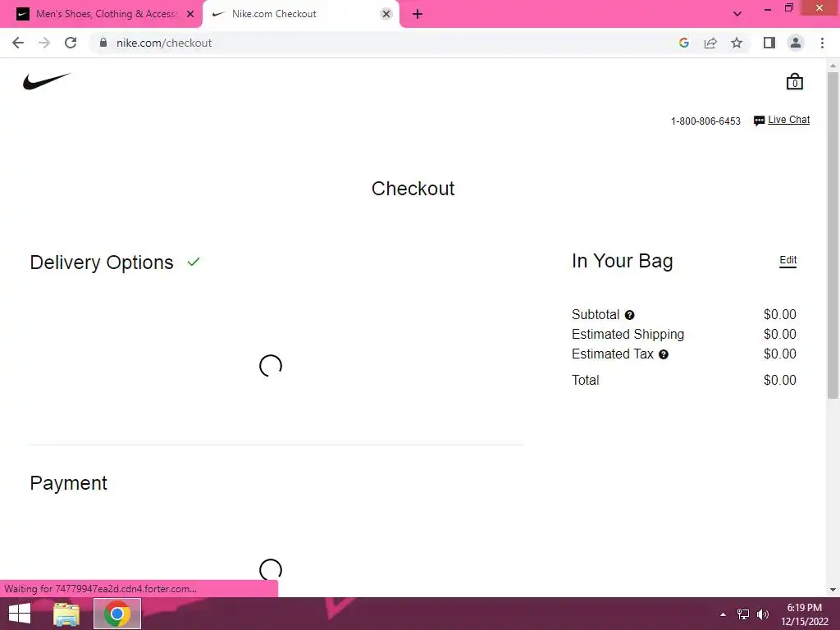Open the Live Chat link

(x=788, y=120)
